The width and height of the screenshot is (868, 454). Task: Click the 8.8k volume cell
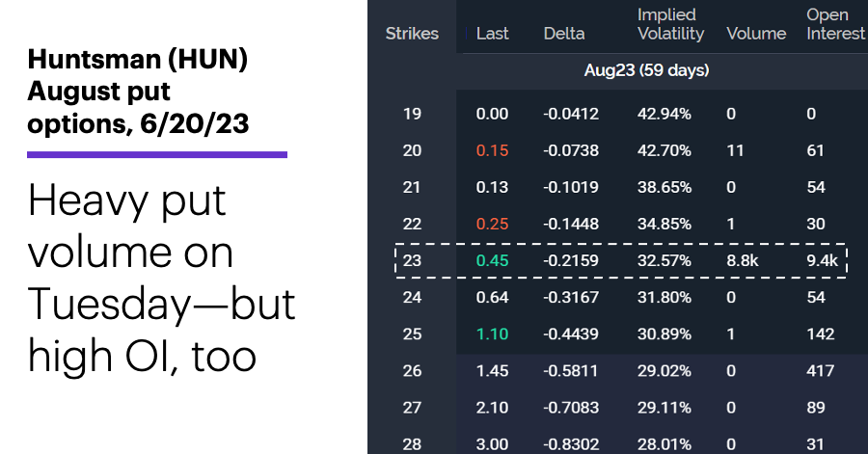tap(743, 260)
